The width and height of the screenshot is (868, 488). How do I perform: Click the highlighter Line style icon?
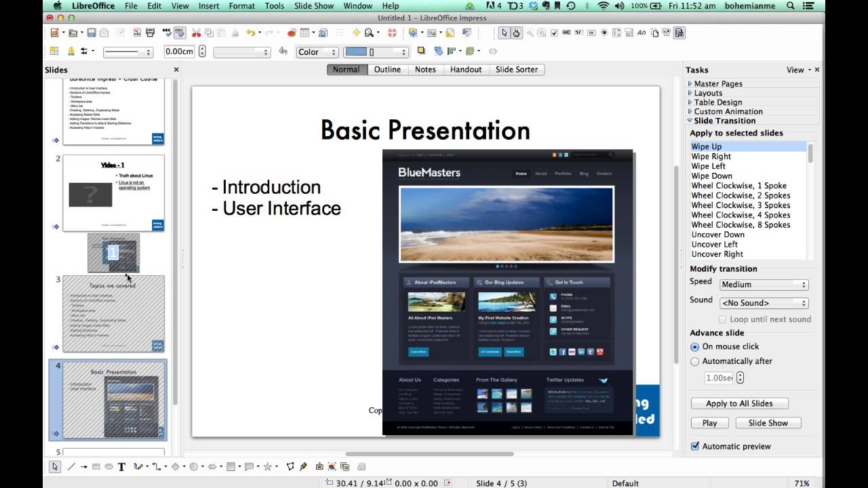(71, 51)
